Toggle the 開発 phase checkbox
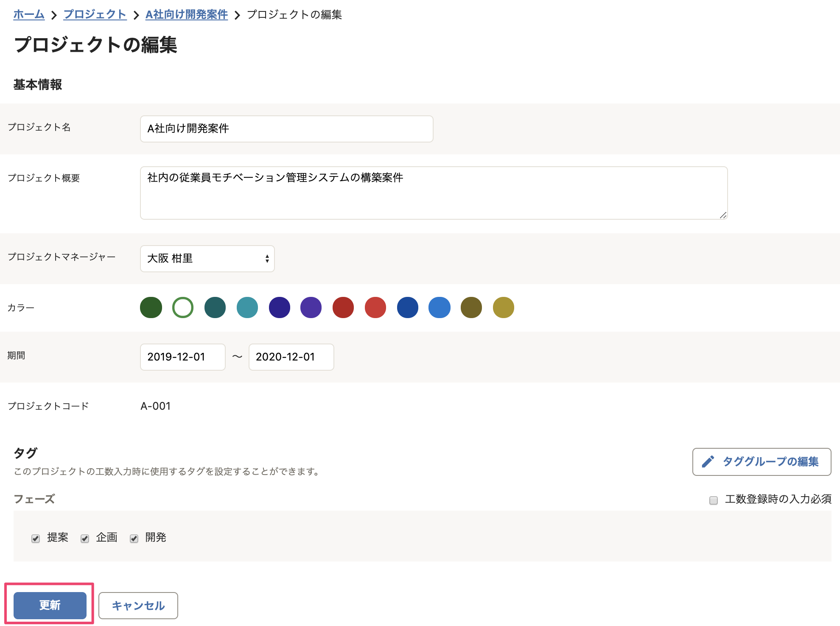This screenshot has height=626, width=840. click(134, 538)
